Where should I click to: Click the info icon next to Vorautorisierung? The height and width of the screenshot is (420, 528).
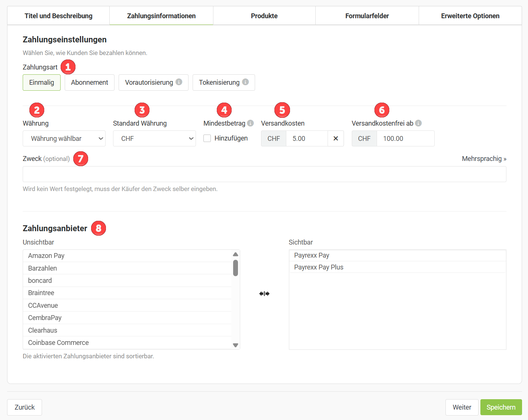(x=179, y=82)
